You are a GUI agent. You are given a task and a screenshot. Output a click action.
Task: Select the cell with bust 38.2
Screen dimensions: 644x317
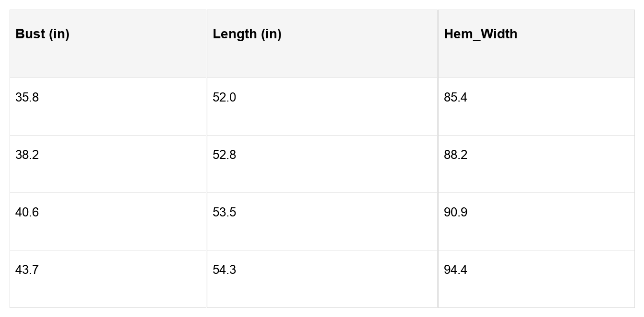point(27,155)
